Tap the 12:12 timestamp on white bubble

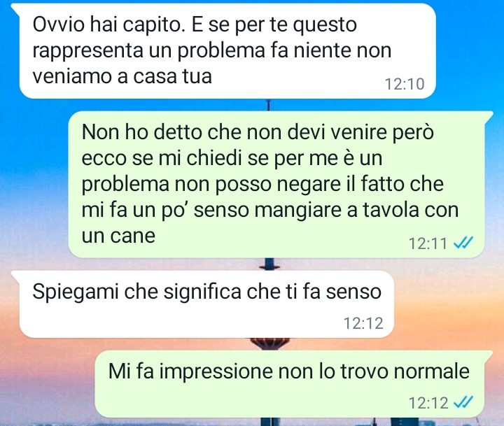(363, 323)
